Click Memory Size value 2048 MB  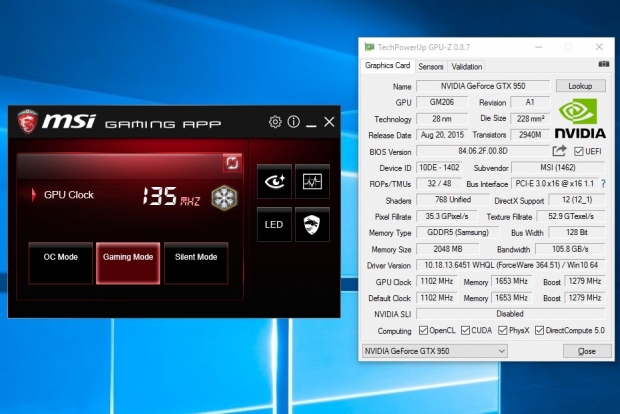click(448, 249)
